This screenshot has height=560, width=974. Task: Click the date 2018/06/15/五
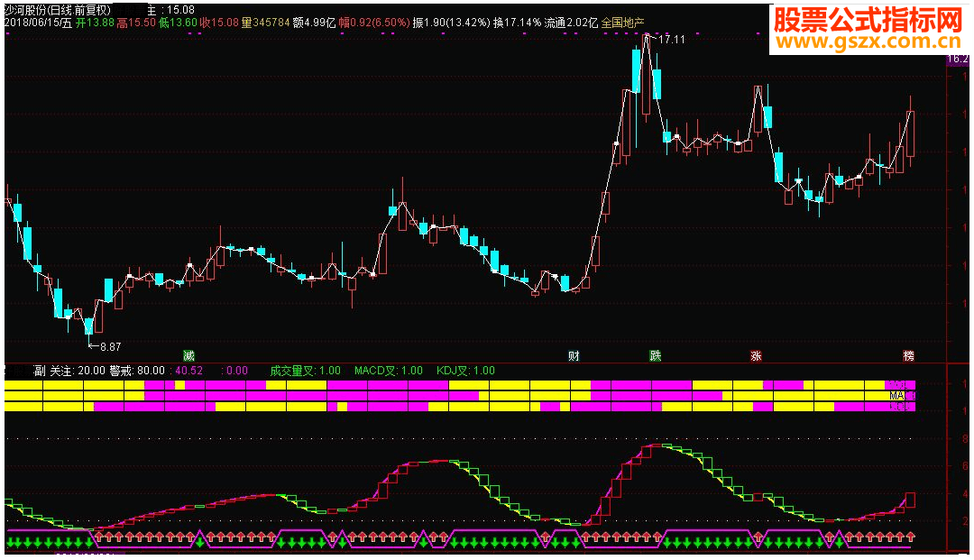39,23
